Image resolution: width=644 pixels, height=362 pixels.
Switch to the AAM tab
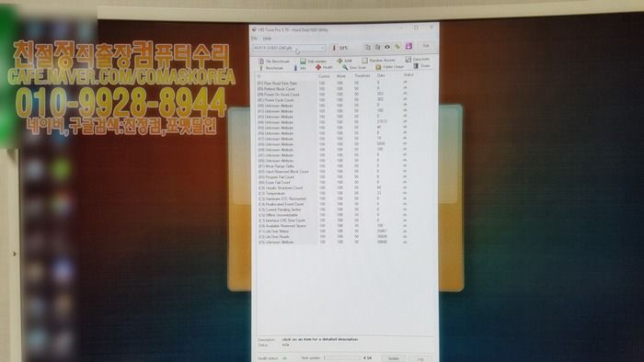tap(345, 61)
